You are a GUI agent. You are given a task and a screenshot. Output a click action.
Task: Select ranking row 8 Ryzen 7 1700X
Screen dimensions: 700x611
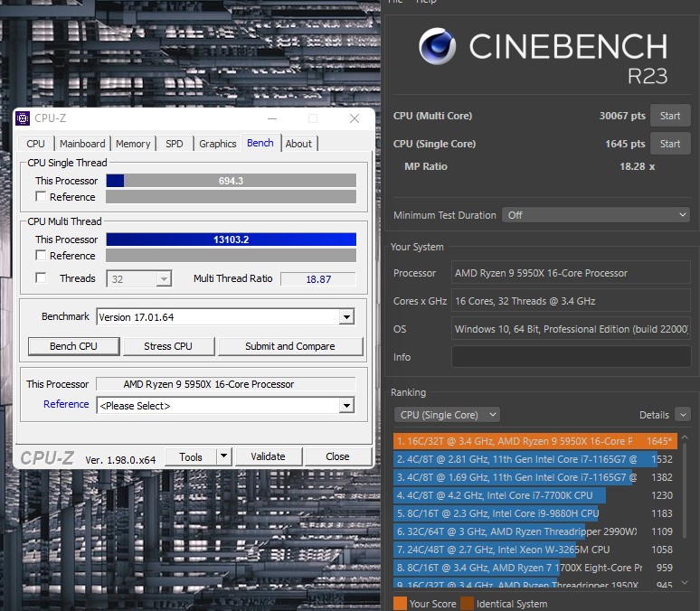coord(535,568)
